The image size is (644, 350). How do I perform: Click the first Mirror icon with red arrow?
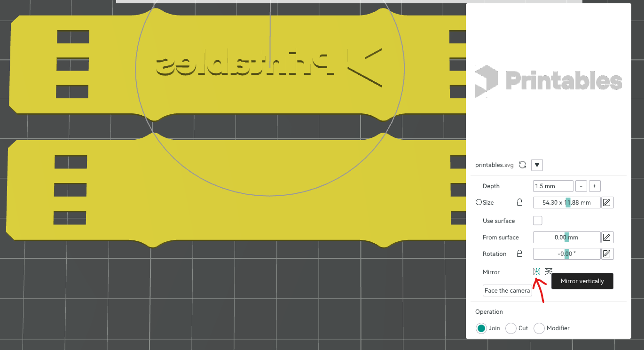[536, 272]
